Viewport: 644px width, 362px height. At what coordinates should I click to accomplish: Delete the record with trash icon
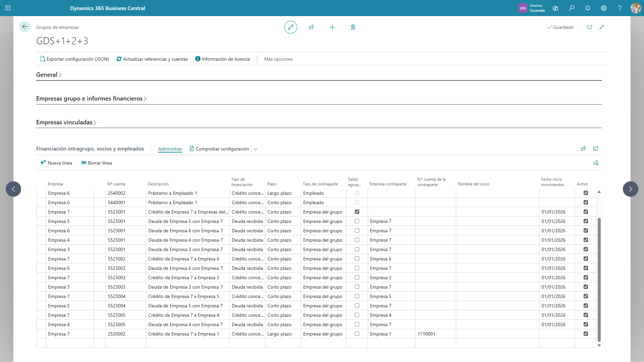click(x=353, y=27)
